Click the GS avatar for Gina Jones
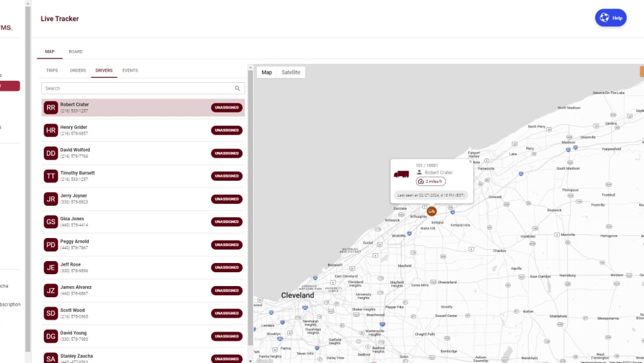The width and height of the screenshot is (644, 363). click(51, 222)
